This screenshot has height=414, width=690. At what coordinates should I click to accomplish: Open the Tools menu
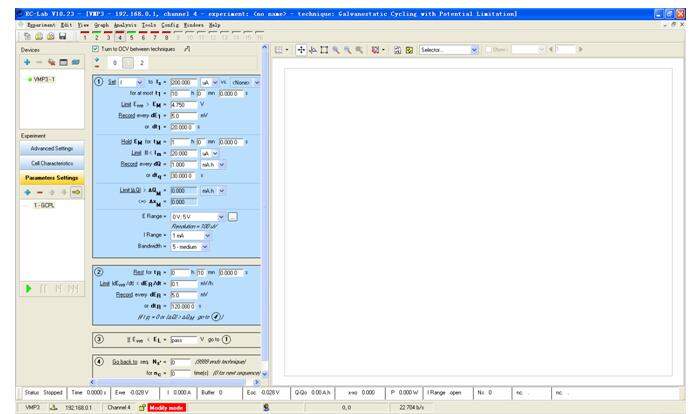[149, 25]
